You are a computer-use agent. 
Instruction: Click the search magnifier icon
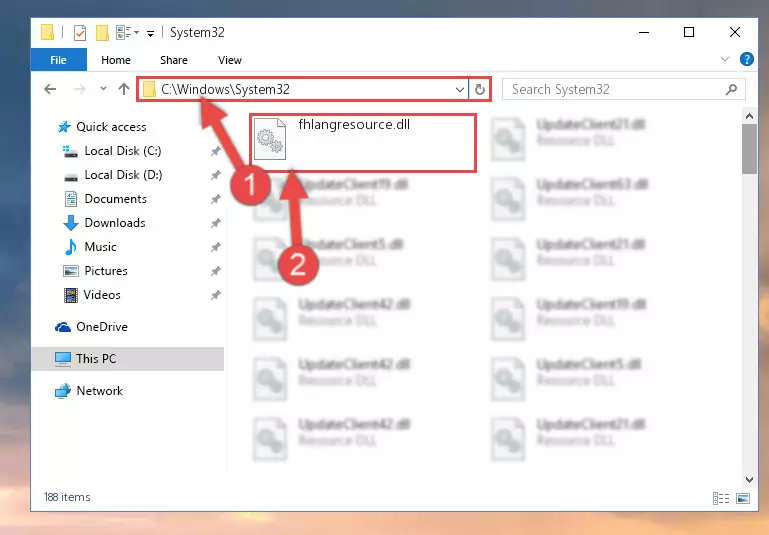(x=731, y=89)
